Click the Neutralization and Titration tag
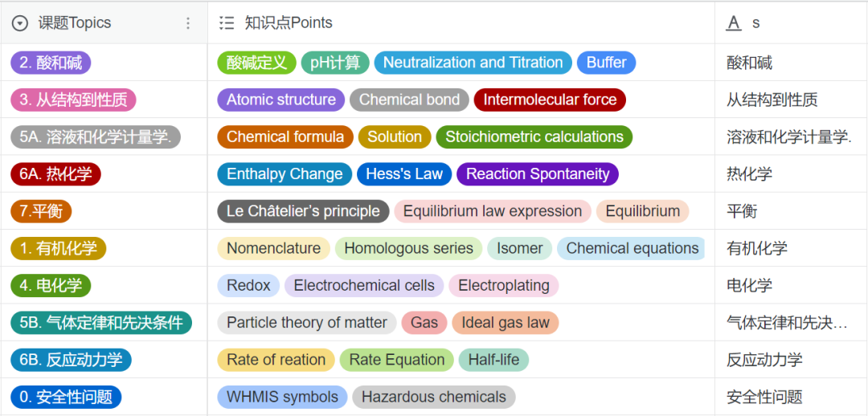 click(473, 63)
